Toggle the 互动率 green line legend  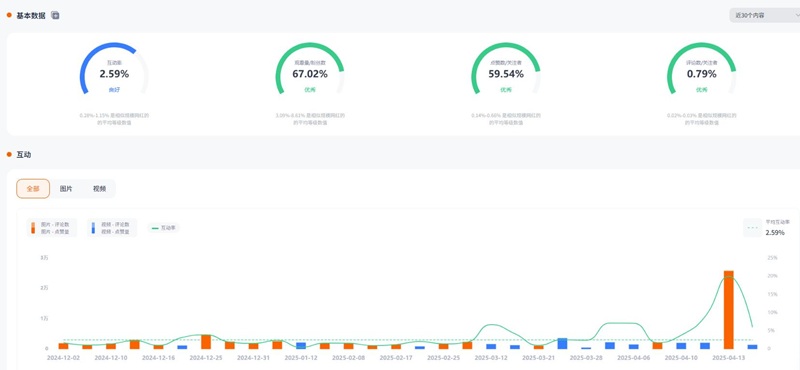coord(164,228)
